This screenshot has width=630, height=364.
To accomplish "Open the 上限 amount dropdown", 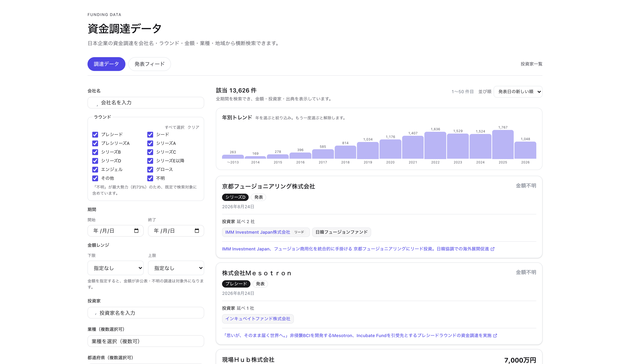I will [176, 268].
